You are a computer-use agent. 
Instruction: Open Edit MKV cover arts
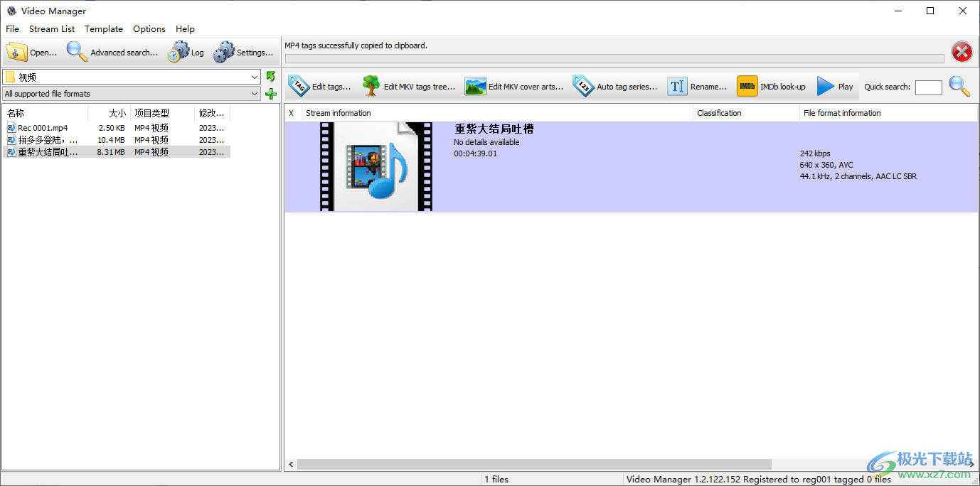point(514,86)
